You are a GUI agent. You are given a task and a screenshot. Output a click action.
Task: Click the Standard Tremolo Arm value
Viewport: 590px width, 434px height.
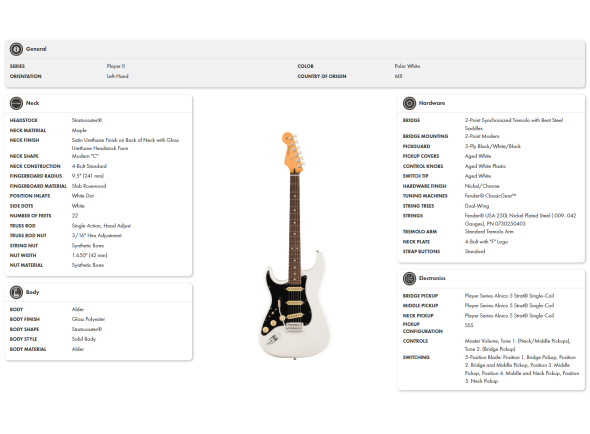click(x=489, y=232)
